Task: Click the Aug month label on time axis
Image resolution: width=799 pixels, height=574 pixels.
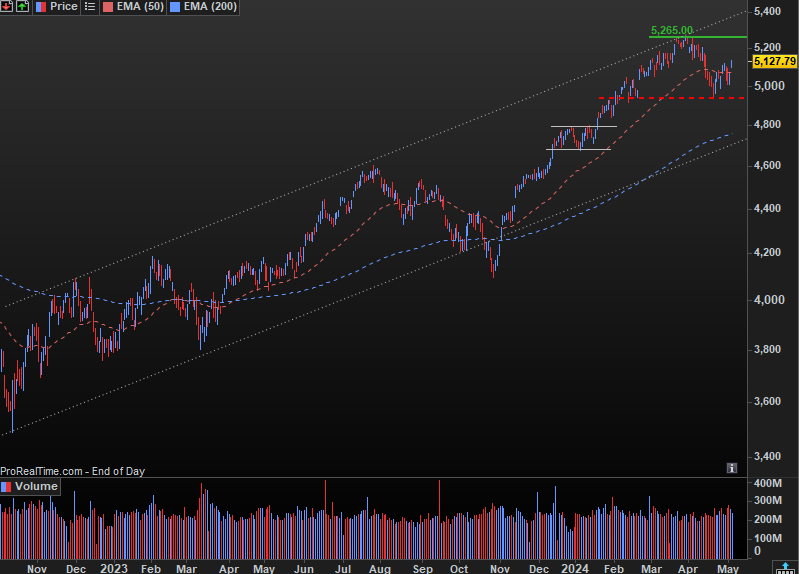Action: point(380,569)
